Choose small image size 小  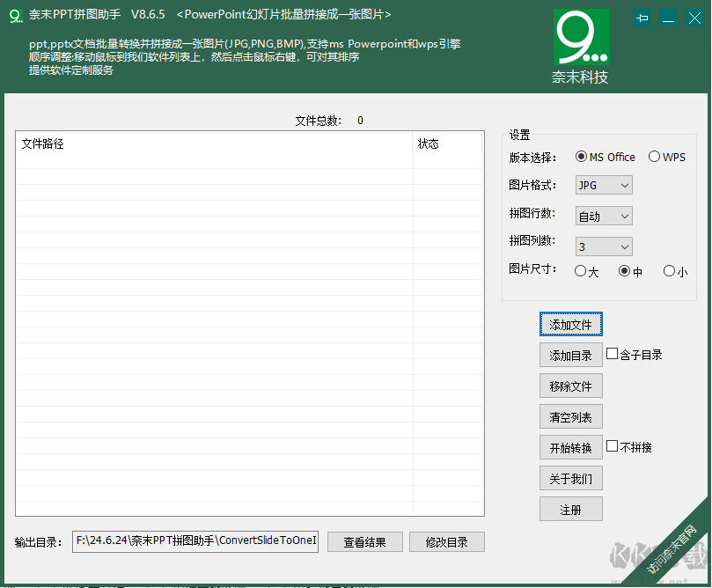tap(675, 271)
